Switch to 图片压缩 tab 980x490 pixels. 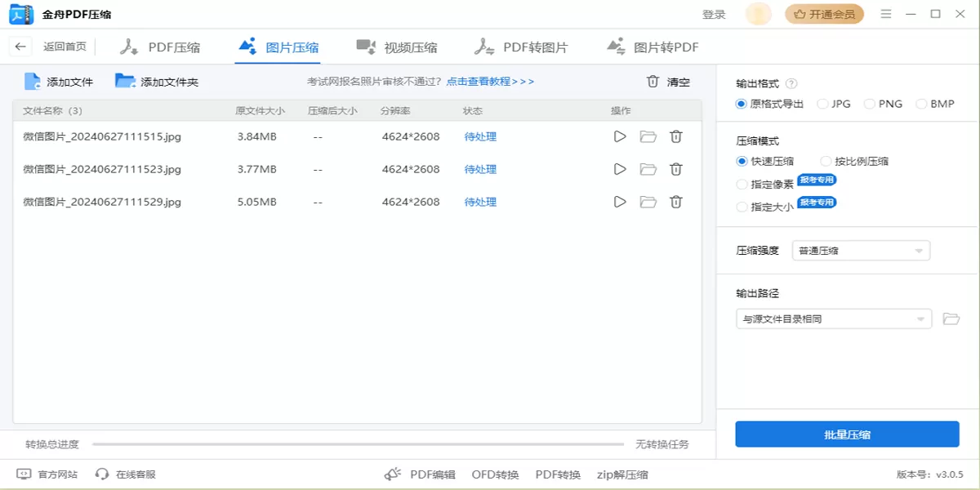point(278,47)
